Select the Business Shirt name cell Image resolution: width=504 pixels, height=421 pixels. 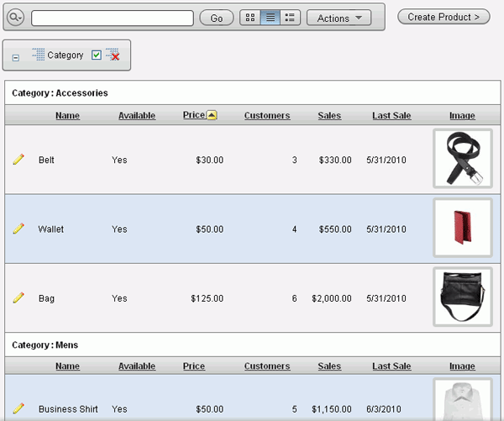click(x=68, y=409)
